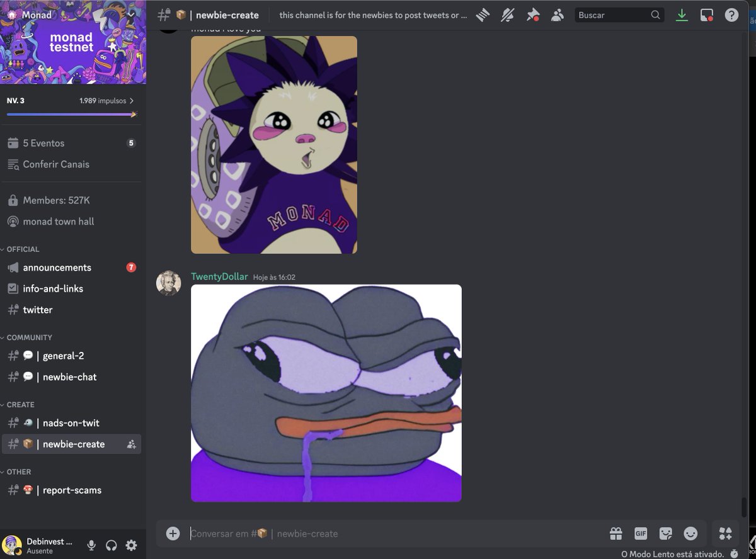Click the green download update arrow icon
Screen dimensions: 756x559
tap(682, 15)
